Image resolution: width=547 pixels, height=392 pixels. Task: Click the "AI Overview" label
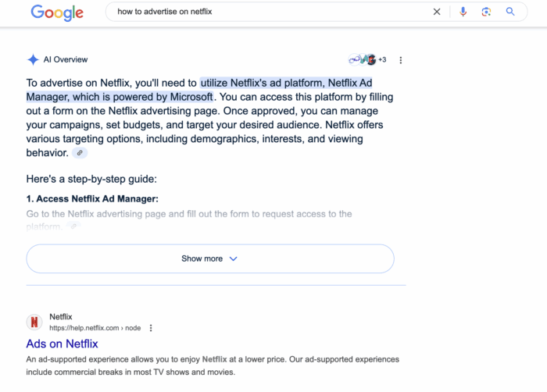[x=66, y=60]
